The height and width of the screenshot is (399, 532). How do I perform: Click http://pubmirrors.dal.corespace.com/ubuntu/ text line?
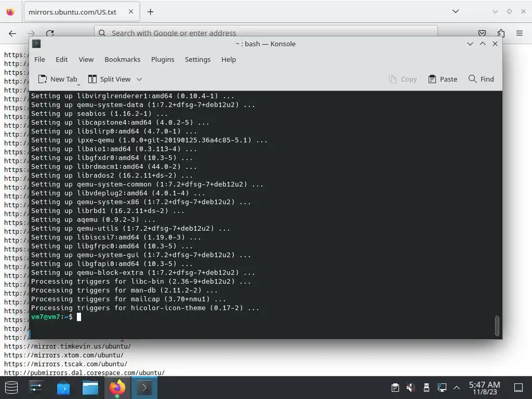click(85, 373)
